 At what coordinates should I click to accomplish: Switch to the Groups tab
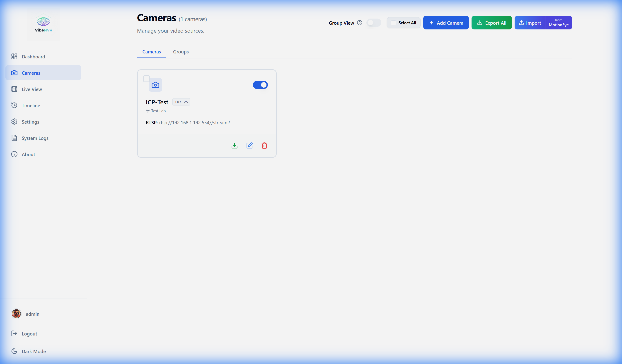(x=181, y=52)
